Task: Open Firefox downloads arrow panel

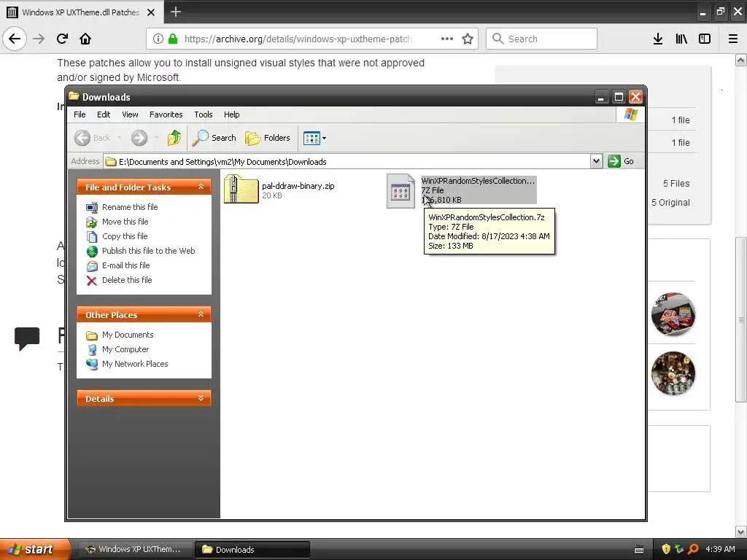Action: 658,39
